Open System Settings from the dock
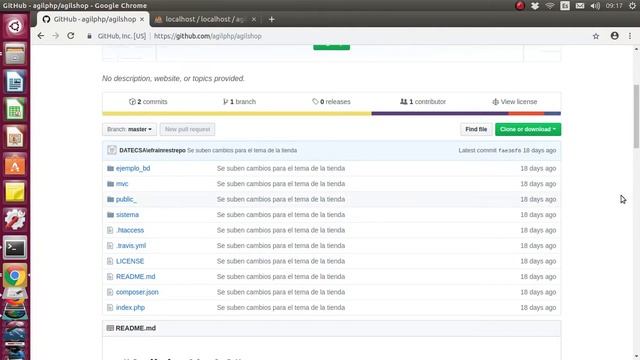The height and width of the screenshot is (360, 640). (15, 220)
